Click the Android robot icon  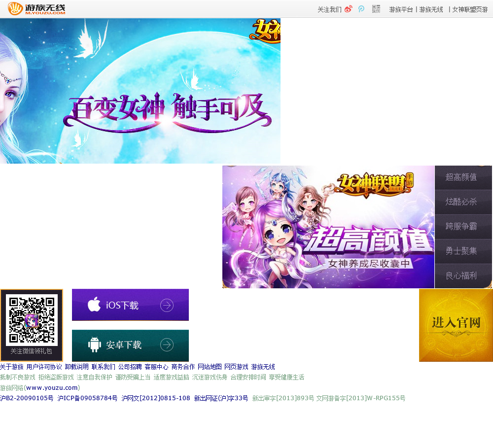pyautogui.click(x=94, y=345)
